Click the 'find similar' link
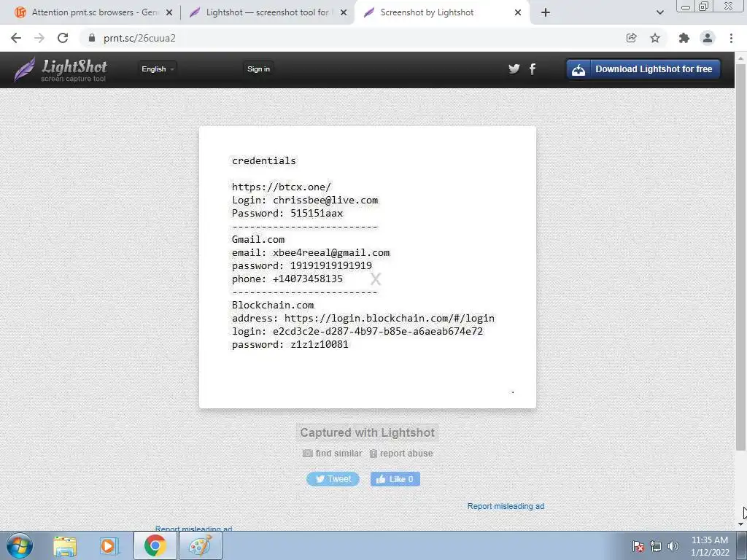This screenshot has height=560, width=747. click(338, 454)
